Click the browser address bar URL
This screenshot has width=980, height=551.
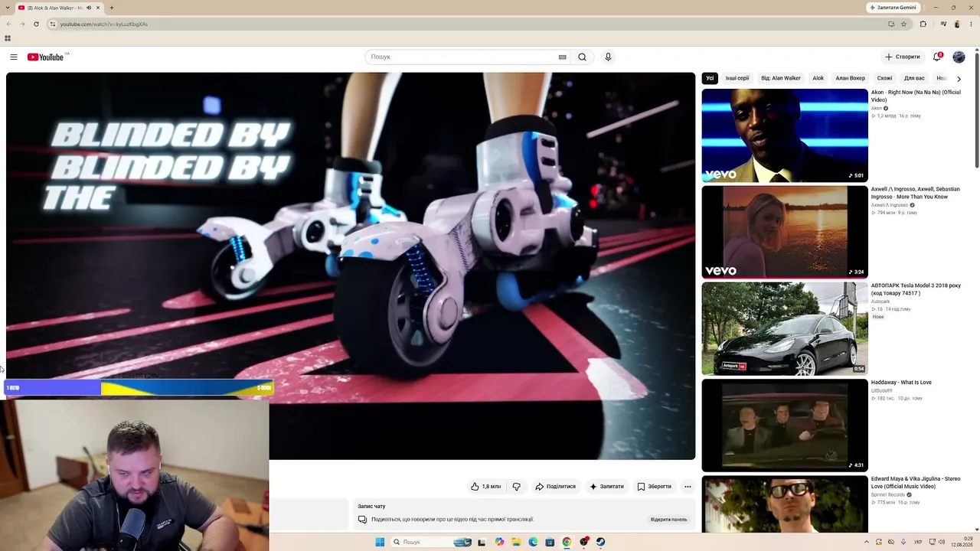tap(103, 24)
